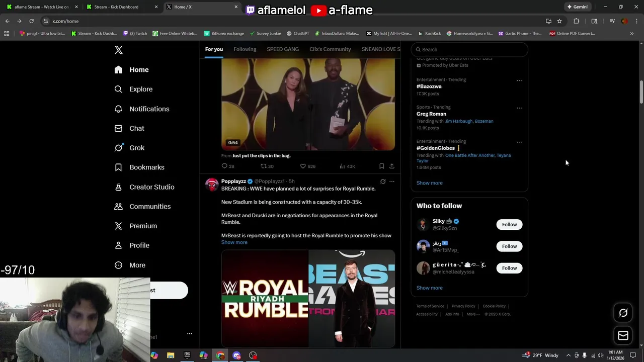
Task: Open Chrome extensions puzzle icon
Action: click(577, 21)
